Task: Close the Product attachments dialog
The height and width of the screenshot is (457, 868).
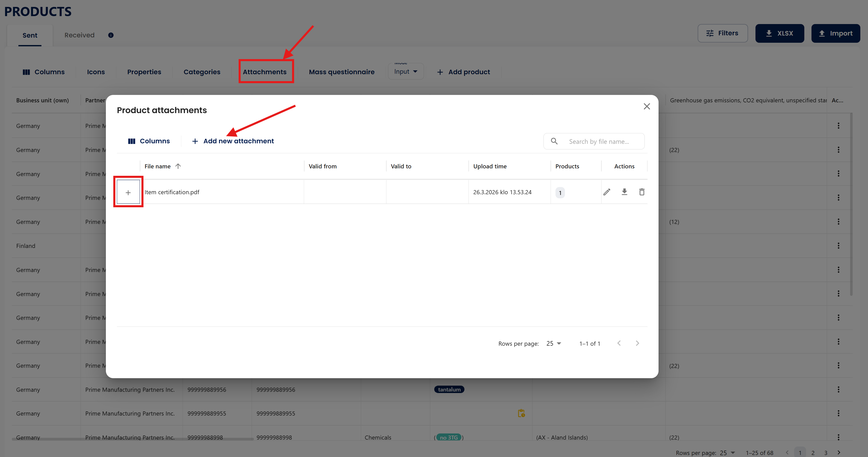Action: coord(646,106)
